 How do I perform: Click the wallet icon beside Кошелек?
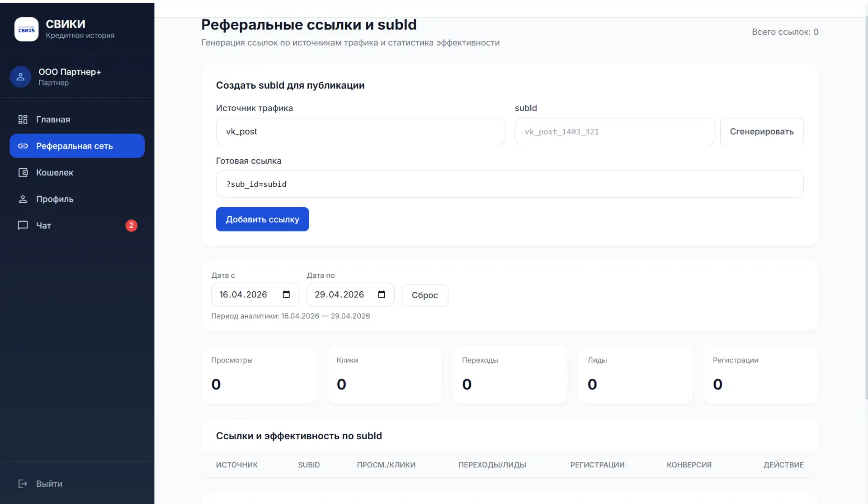coord(23,172)
